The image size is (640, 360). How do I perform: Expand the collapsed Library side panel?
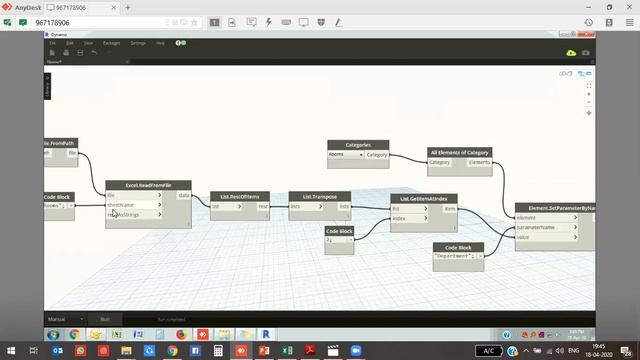pos(47,86)
